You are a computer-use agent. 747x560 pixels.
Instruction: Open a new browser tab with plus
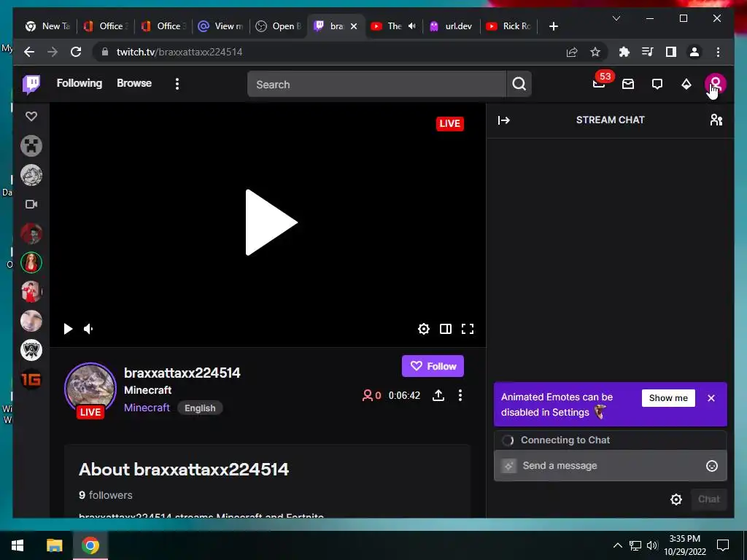(x=553, y=26)
